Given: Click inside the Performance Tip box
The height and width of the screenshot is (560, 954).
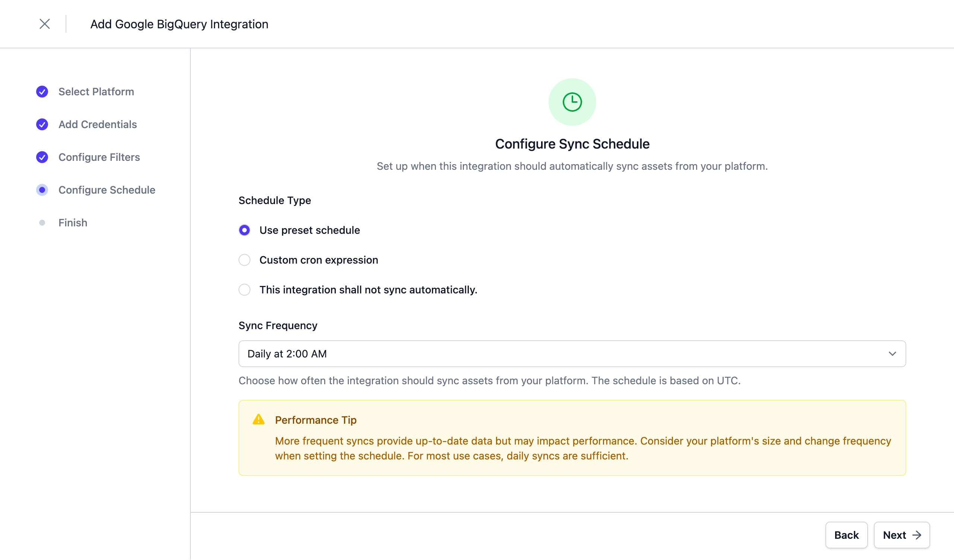Looking at the screenshot, I should point(572,439).
